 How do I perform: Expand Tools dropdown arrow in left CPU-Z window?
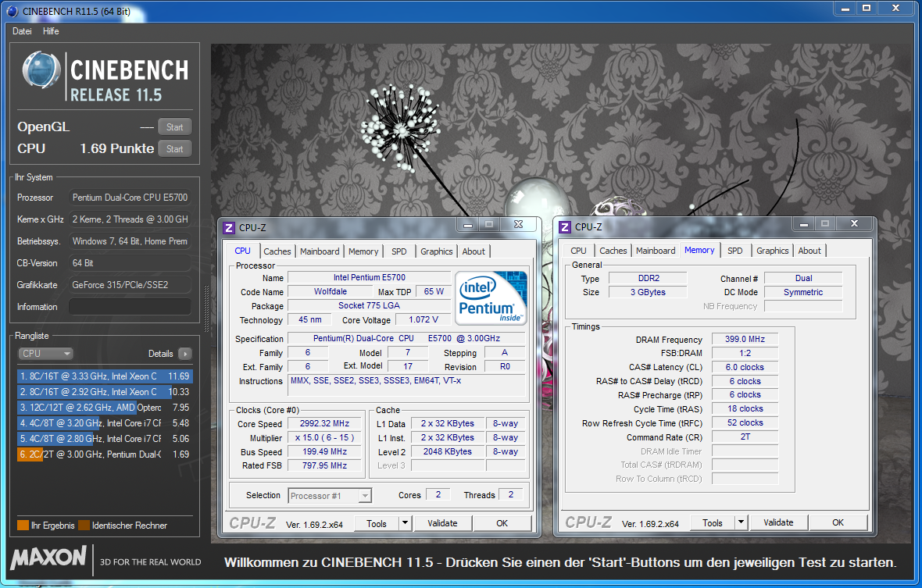click(x=405, y=523)
